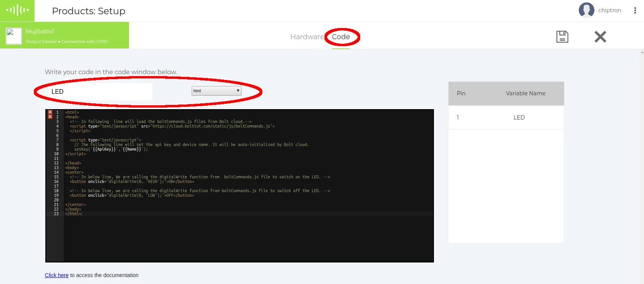The height and width of the screenshot is (284, 644).
Task: Click code line 19 with OFF button
Action: [x=132, y=196]
